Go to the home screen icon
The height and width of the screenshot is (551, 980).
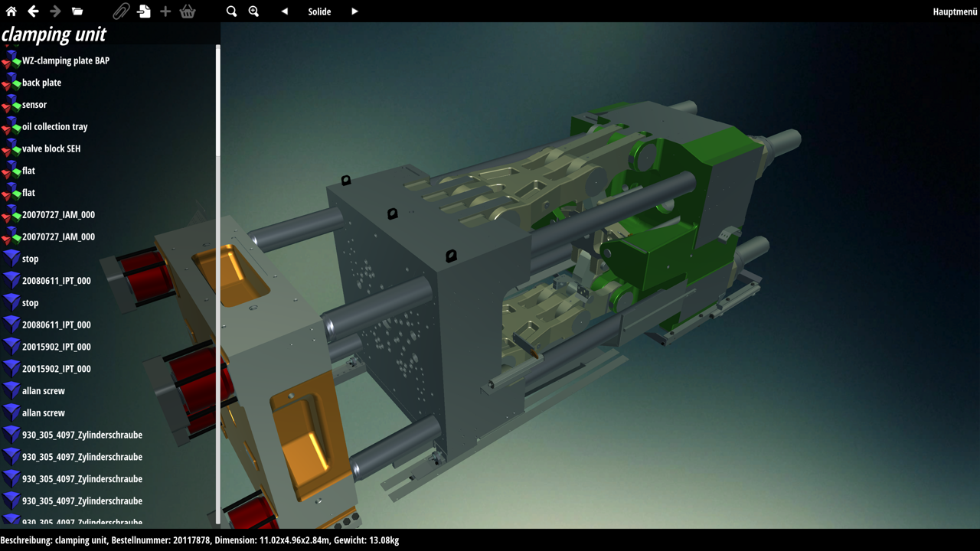coord(11,11)
